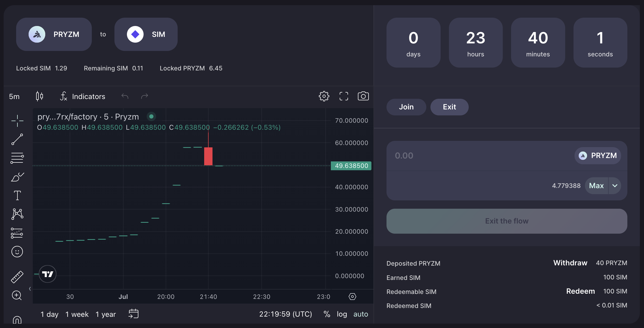Select the ruler measure tool
The image size is (644, 328).
coord(17,277)
